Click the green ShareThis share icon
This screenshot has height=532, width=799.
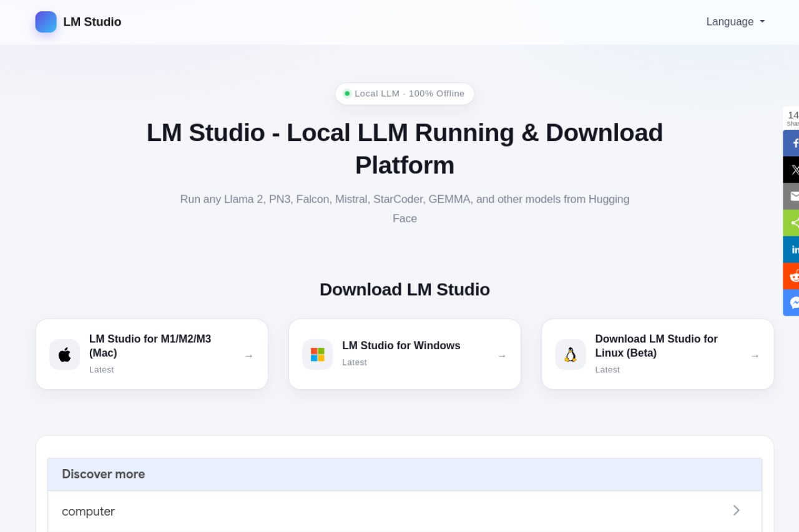click(x=792, y=223)
